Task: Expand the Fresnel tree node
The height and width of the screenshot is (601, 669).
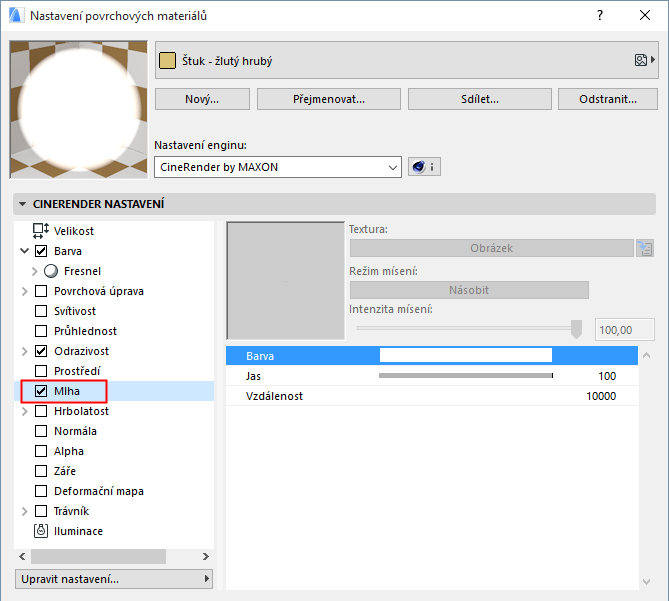Action: point(35,271)
